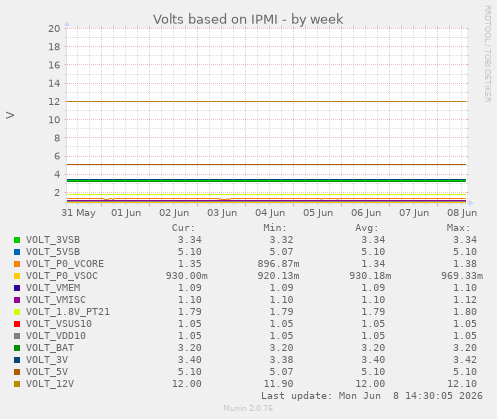The height and width of the screenshot is (419, 497).
Task: Click the 12.10 max value of VOLT_12V
Action: (x=462, y=384)
